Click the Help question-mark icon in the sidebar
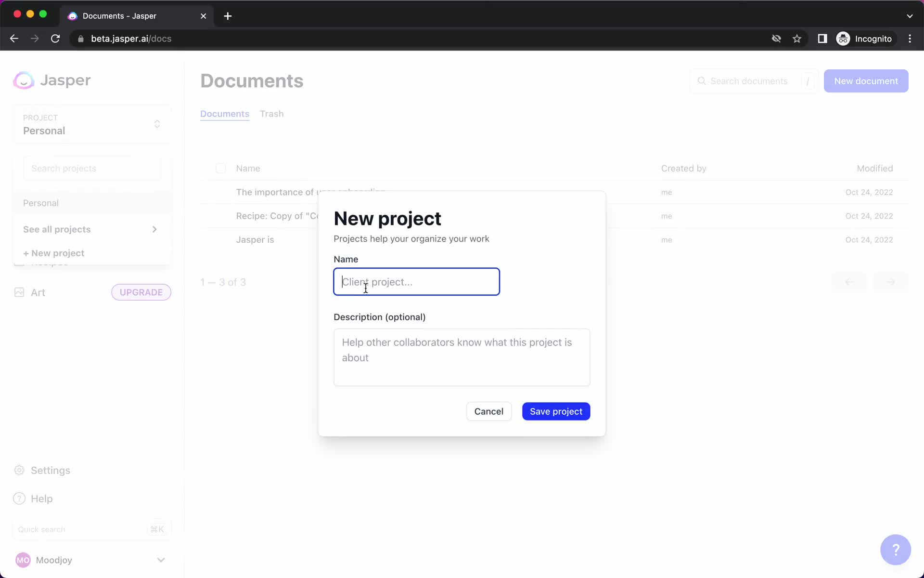This screenshot has width=924, height=578. point(19,499)
